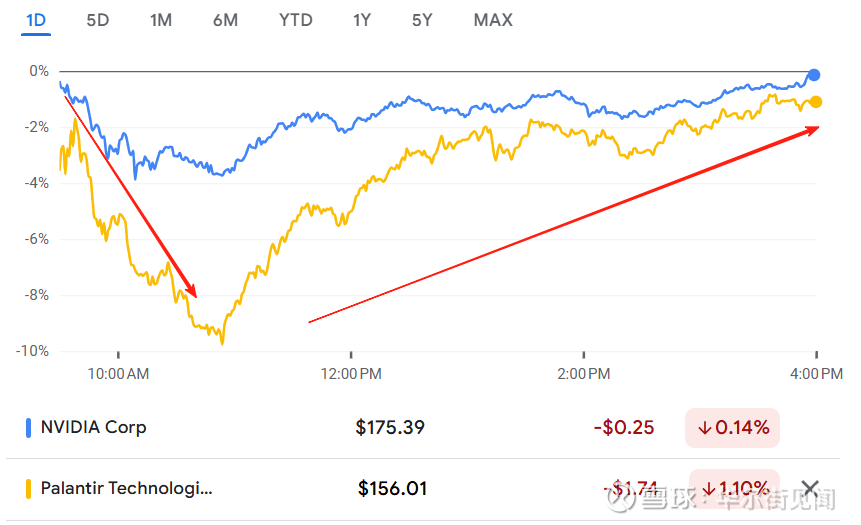Select the 1Y range tab
Screen dimensions: 861x525
pos(363,20)
